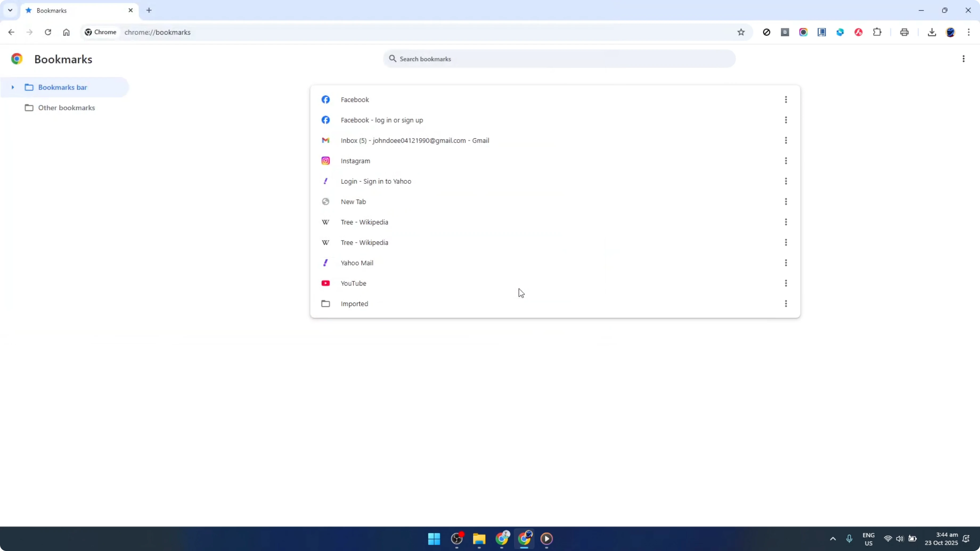Click the Gmail favicon icon
This screenshot has height=551, width=980.
tap(325, 141)
